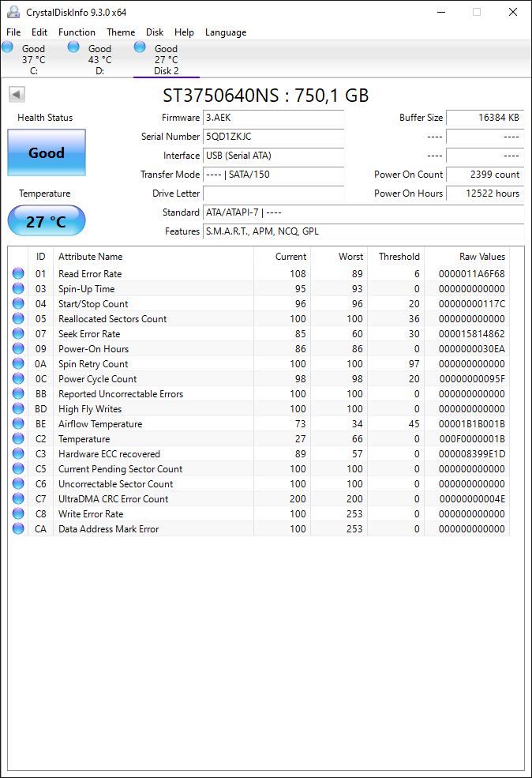Viewport: 532px width, 778px height.
Task: Click status icon for Start/Stop Count
Action: [x=18, y=303]
